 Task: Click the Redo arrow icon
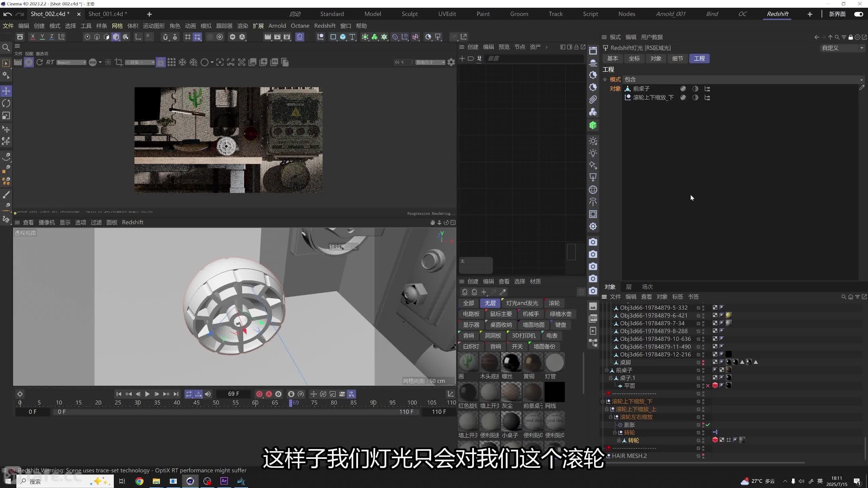tap(20, 14)
